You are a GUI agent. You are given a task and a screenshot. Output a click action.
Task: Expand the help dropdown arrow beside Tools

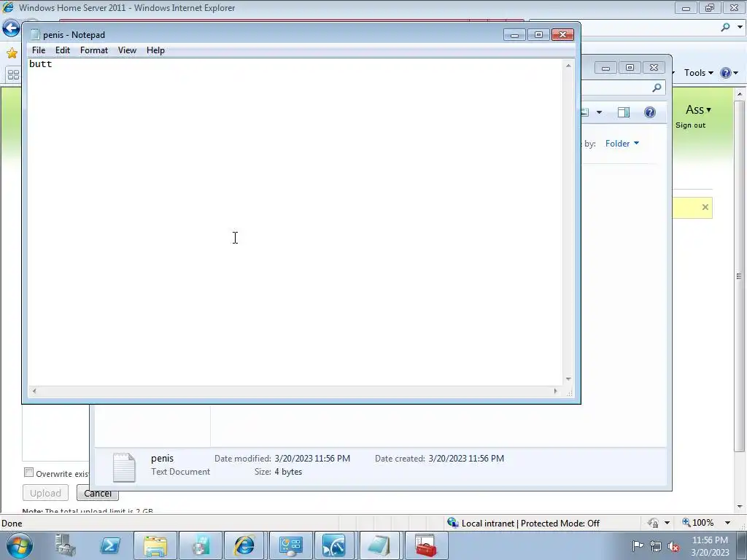coord(736,73)
